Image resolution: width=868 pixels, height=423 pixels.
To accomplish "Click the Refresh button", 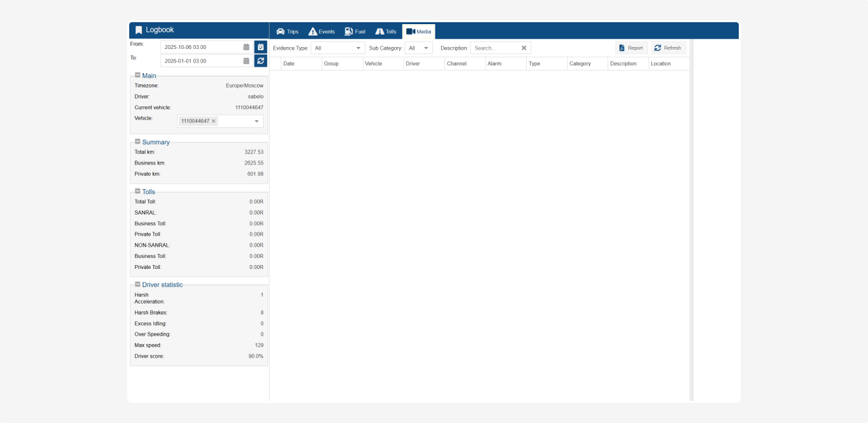I will click(x=668, y=48).
